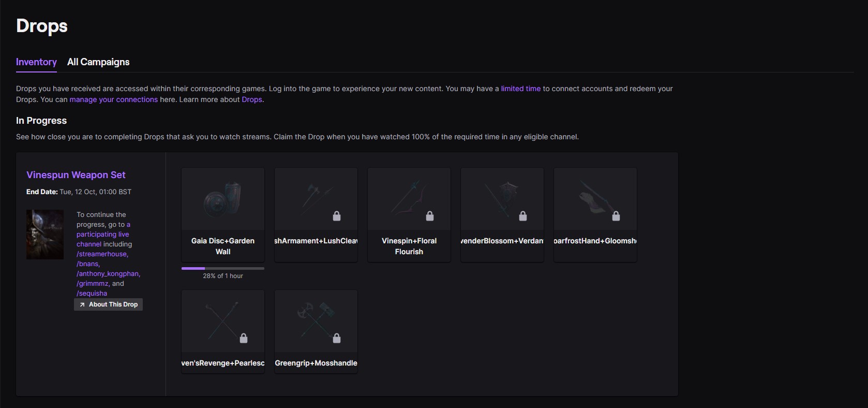
Task: Click the Gaia Disc+Garden Wall shield icon
Action: click(x=222, y=199)
